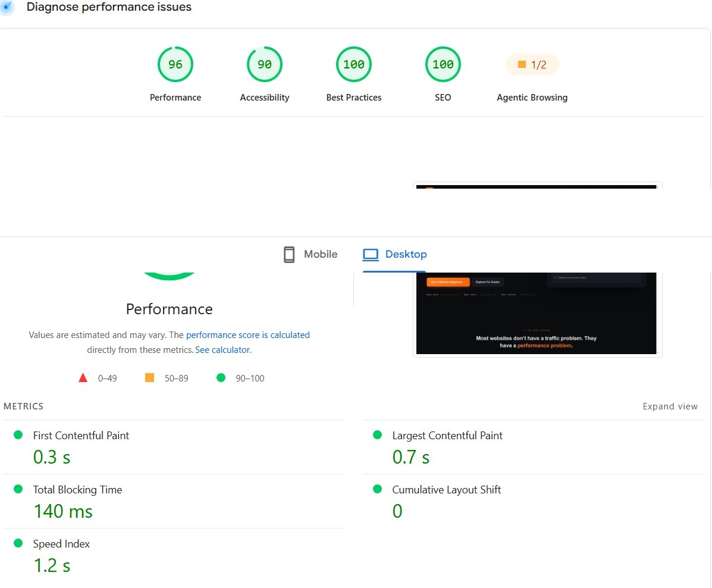Click the 0–49 legend range text
This screenshot has width=712, height=588.
pos(108,378)
